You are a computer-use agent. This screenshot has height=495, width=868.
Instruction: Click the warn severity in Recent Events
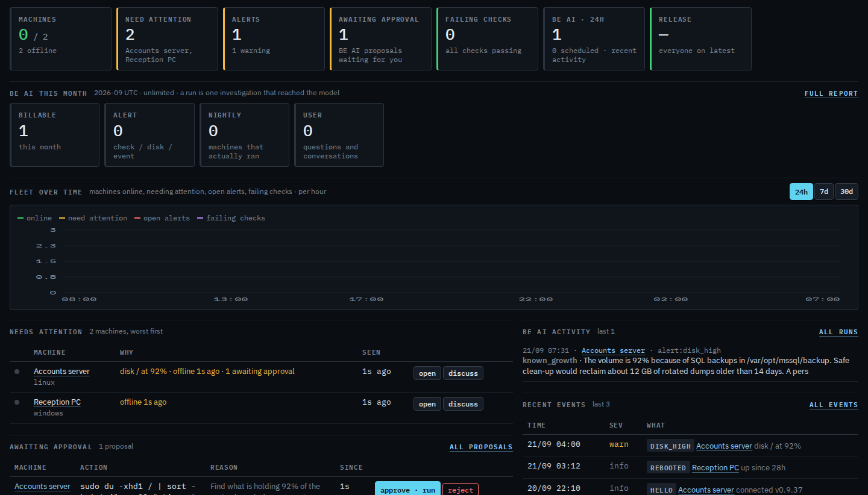618,444
